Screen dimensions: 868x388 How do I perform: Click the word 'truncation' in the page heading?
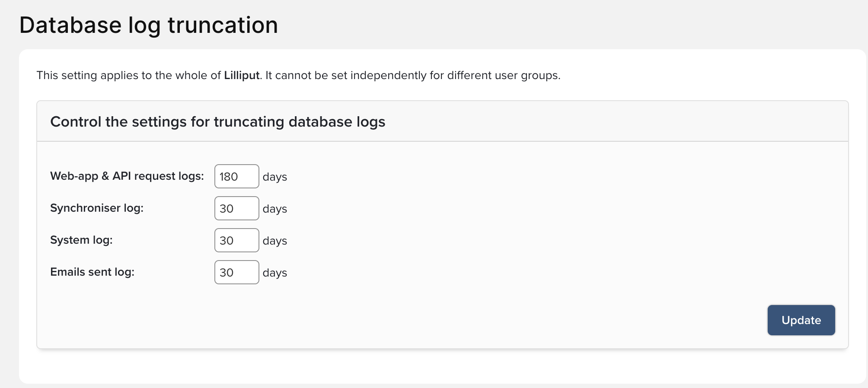tap(223, 25)
